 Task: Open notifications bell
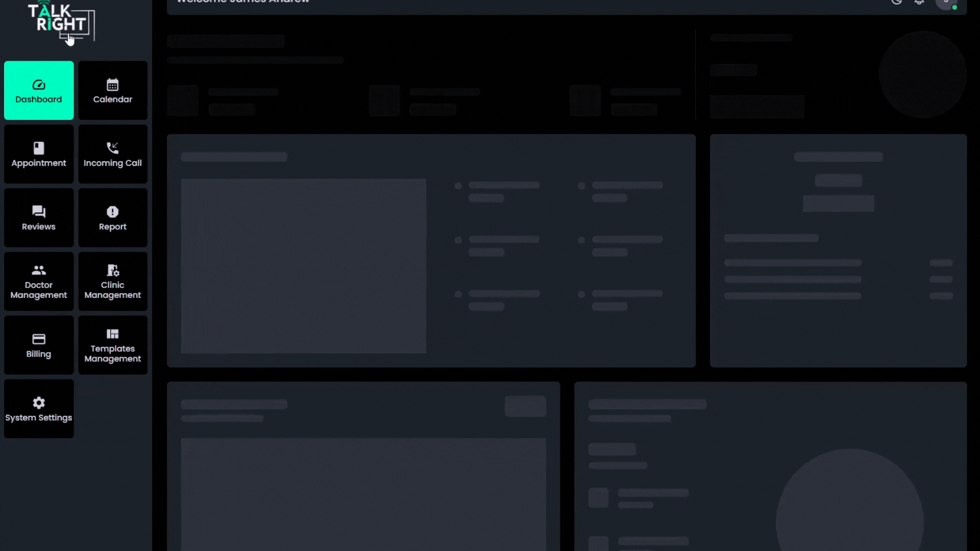(x=919, y=2)
